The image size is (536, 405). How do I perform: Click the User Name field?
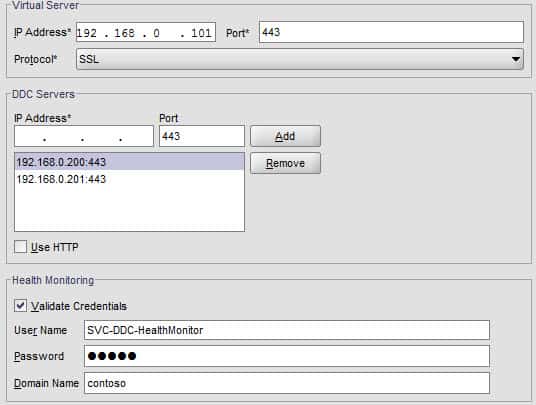coord(287,330)
